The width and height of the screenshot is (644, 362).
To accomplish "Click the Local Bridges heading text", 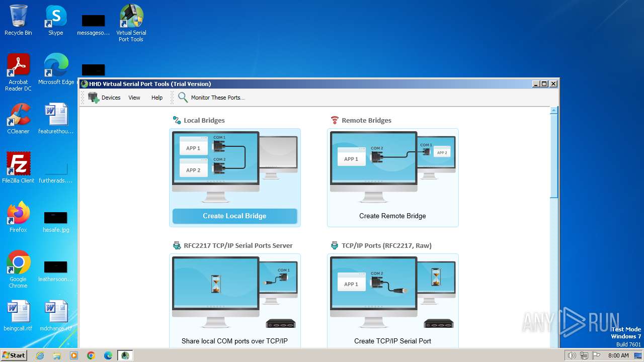I will pos(204,120).
